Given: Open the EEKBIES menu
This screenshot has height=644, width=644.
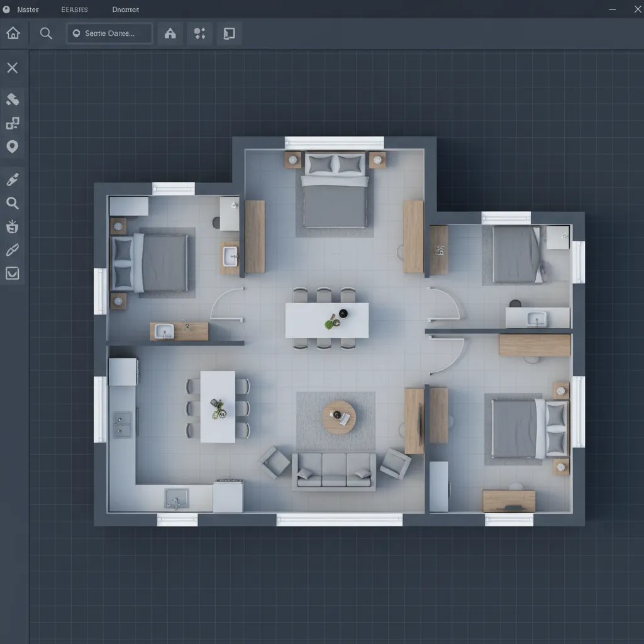Looking at the screenshot, I should pos(74,9).
